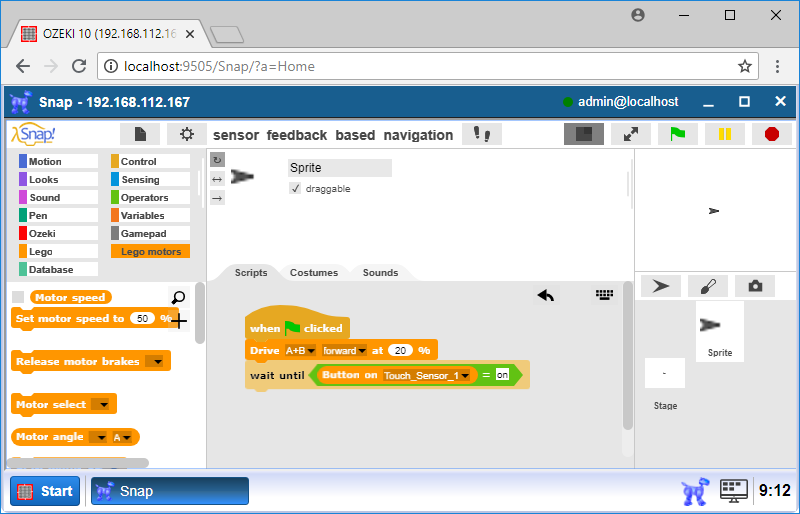Select the Lego motors block category
Screen dimensions: 800x514
tap(151, 251)
